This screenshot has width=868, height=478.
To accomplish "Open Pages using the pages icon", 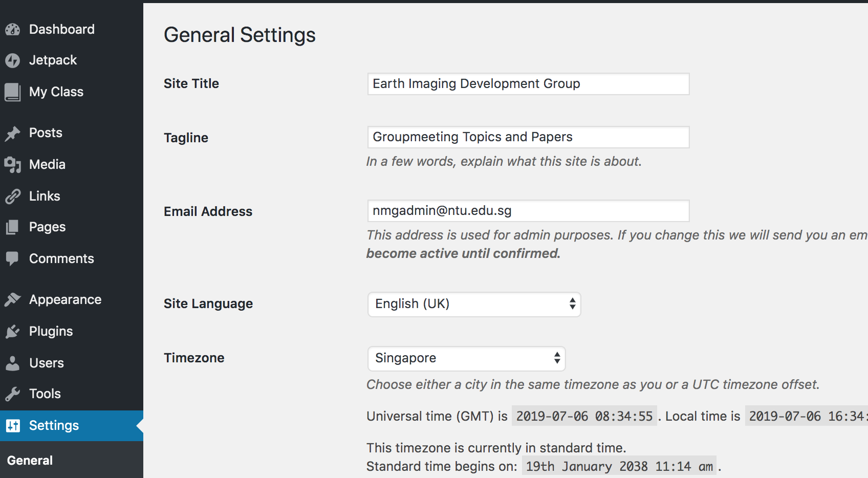I will click(13, 227).
